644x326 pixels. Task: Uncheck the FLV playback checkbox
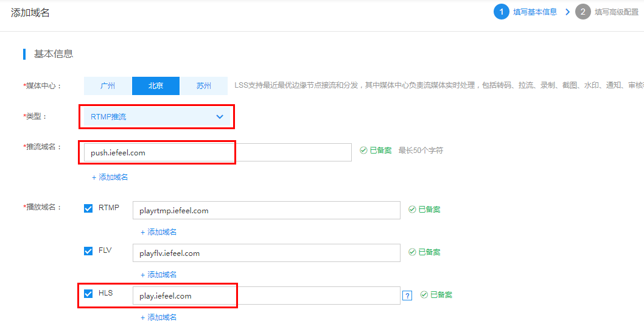[88, 251]
